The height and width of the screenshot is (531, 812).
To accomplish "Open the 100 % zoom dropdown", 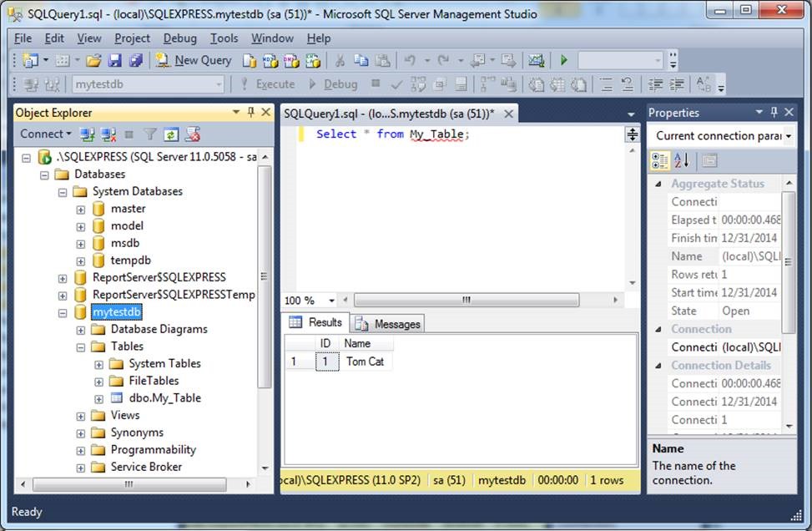I will tap(331, 301).
